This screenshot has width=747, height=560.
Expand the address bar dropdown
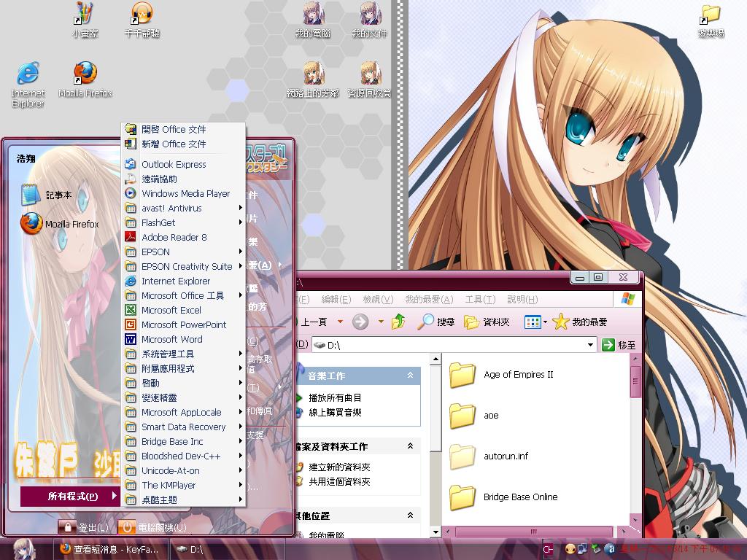[x=591, y=345]
